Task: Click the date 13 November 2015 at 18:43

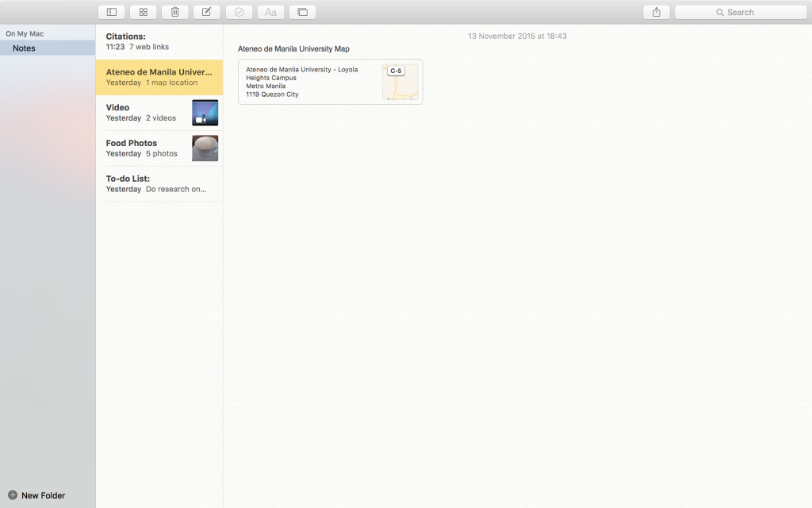Action: click(517, 36)
